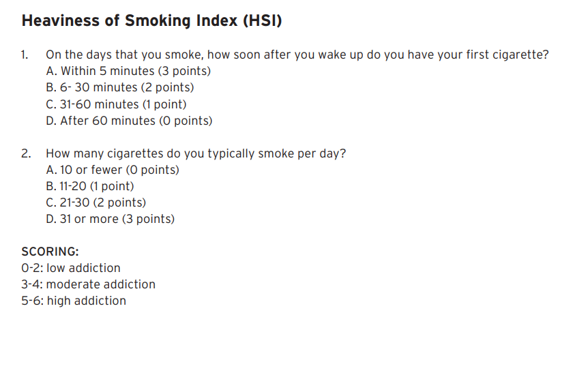Screen dimensions: 588x392
Task: Click the cigarettes per day question text
Action: point(196,153)
